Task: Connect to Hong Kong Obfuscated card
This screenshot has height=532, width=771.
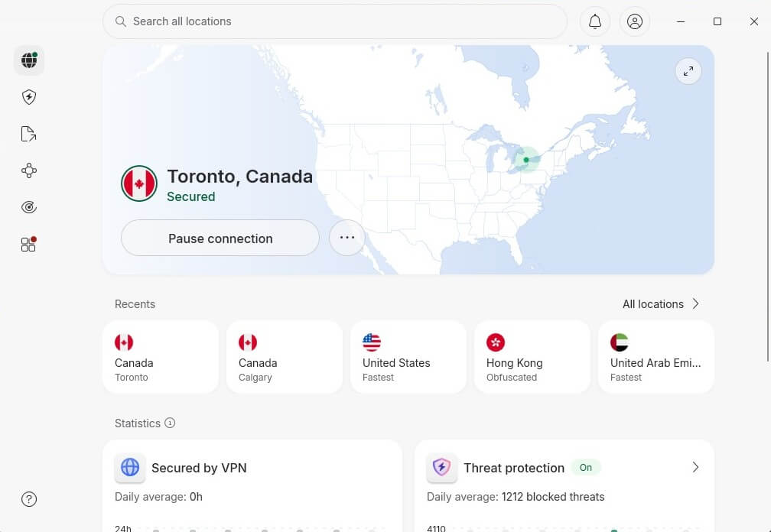Action: pos(532,357)
